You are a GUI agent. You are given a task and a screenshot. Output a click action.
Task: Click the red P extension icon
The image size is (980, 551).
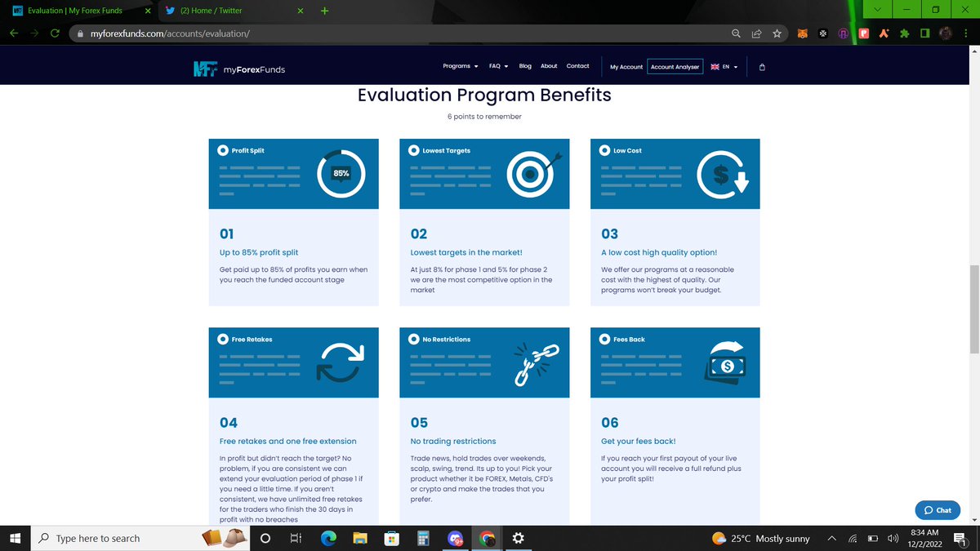pyautogui.click(x=863, y=33)
